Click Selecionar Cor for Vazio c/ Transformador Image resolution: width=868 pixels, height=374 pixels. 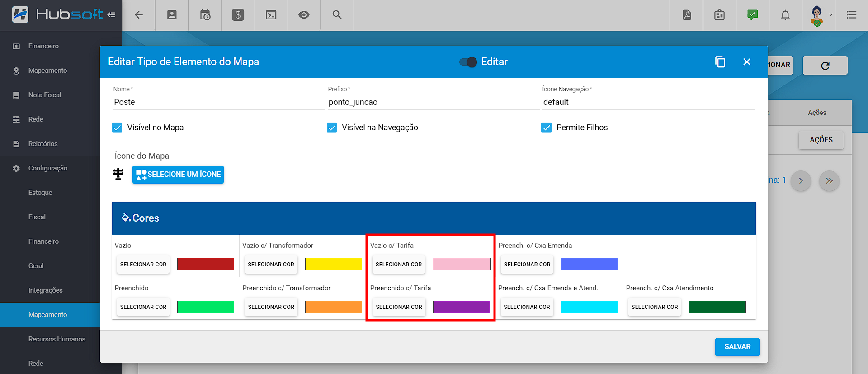tap(271, 265)
